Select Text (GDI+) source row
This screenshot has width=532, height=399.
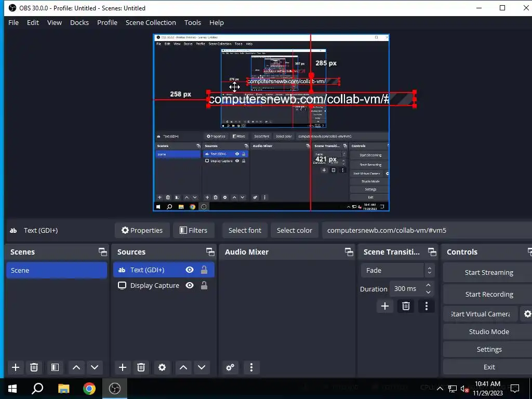tap(164, 270)
